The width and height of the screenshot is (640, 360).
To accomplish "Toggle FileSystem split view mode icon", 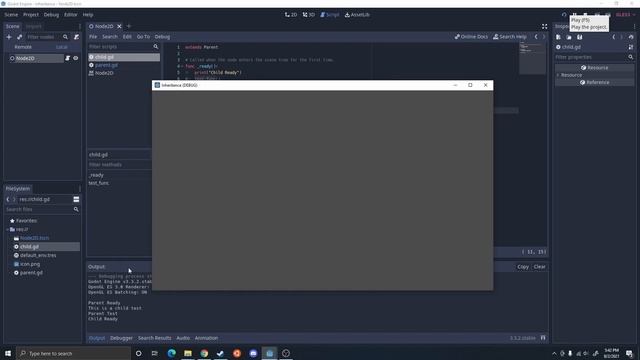I will click(76, 199).
